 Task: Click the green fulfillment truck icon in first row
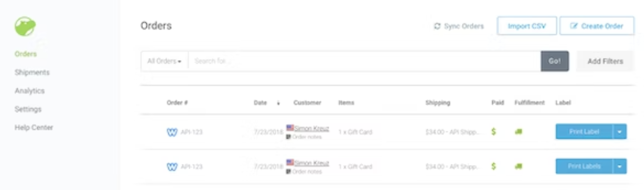pos(519,132)
